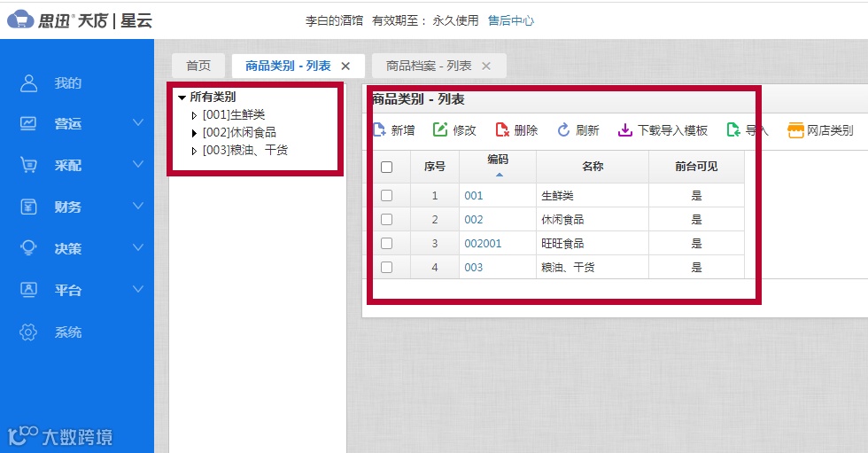
Task: Click the 修改 edit toolbar button
Action: pyautogui.click(x=454, y=130)
